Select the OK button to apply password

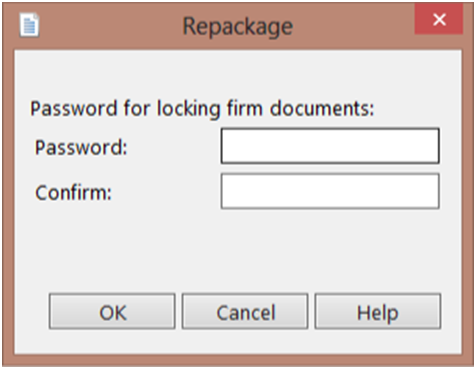[112, 311]
